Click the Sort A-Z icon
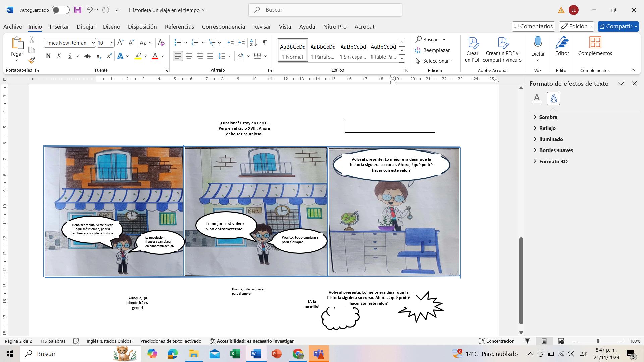This screenshot has width=644, height=362. point(253,43)
